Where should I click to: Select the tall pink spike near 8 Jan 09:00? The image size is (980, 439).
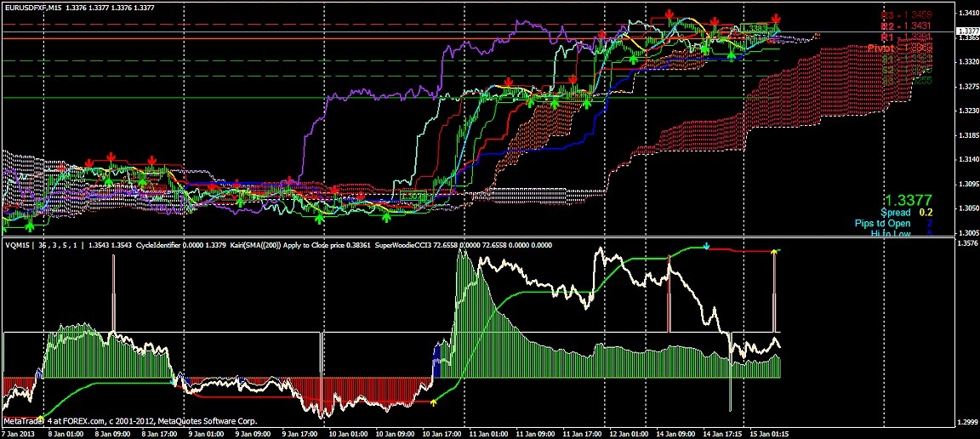112,294
